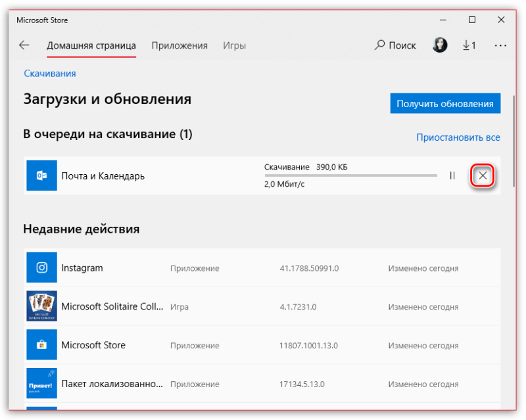This screenshot has width=526, height=420.
Task: Open the downloads indicator showing 1
Action: click(x=469, y=45)
